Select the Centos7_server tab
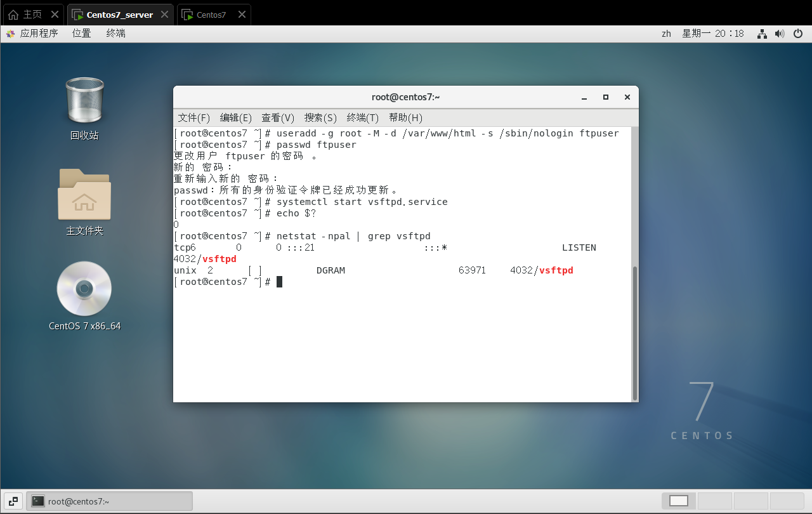Image resolution: width=812 pixels, height=514 pixels. [x=119, y=15]
